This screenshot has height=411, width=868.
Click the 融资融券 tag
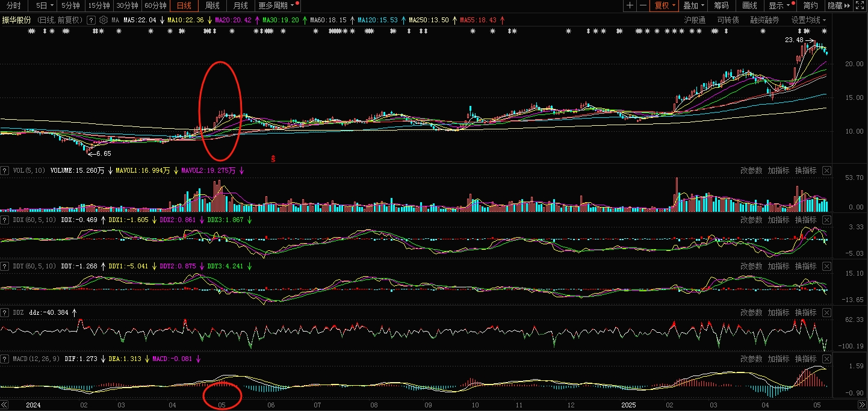pyautogui.click(x=764, y=20)
